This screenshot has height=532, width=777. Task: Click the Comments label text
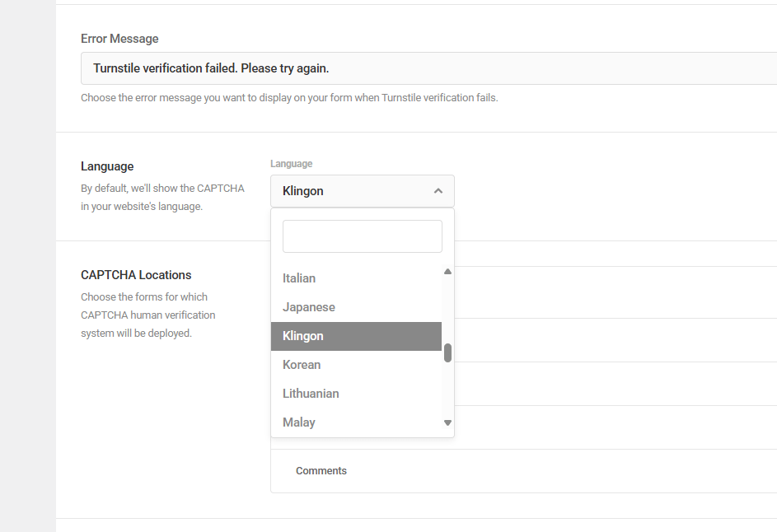pyautogui.click(x=321, y=470)
